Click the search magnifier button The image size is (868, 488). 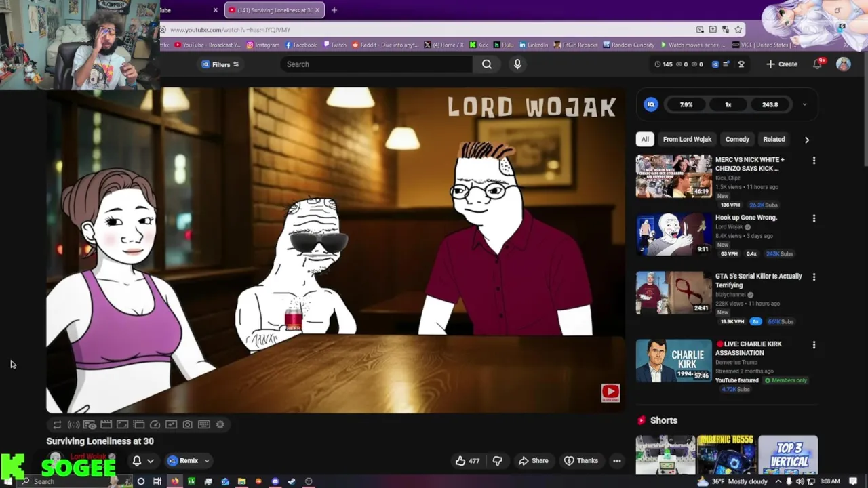tap(486, 64)
